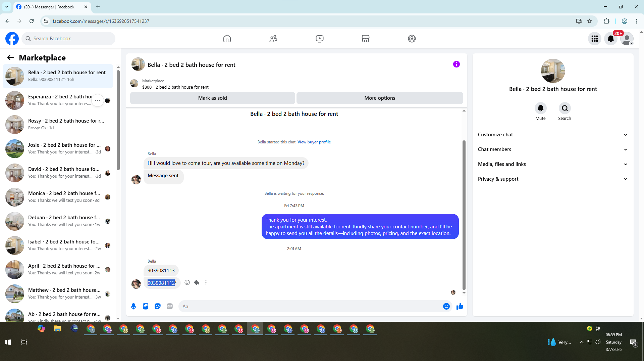
Task: Click the Aa message input box
Action: (310, 306)
